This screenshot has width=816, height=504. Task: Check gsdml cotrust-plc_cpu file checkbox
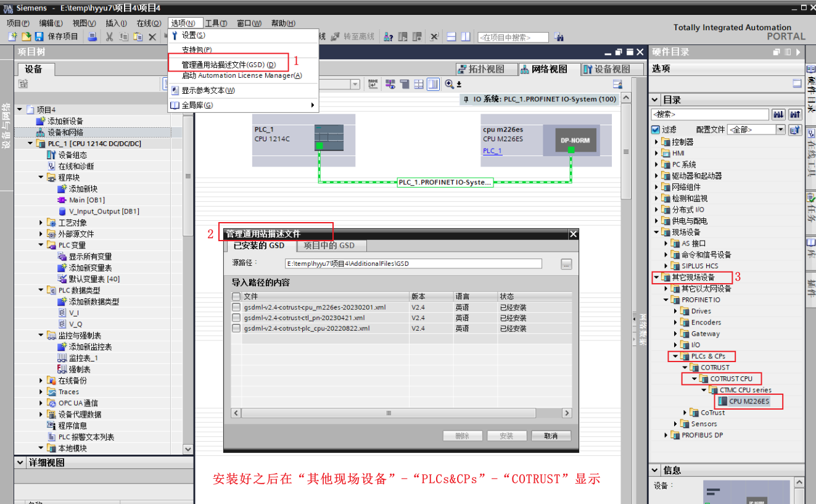coord(236,328)
